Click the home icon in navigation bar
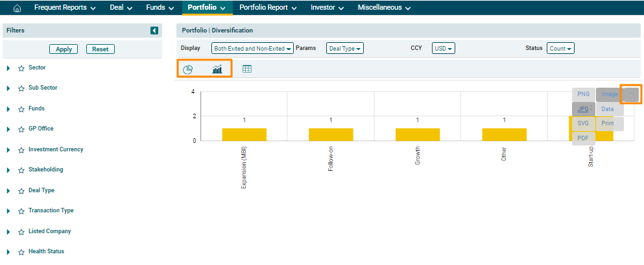 [x=18, y=8]
